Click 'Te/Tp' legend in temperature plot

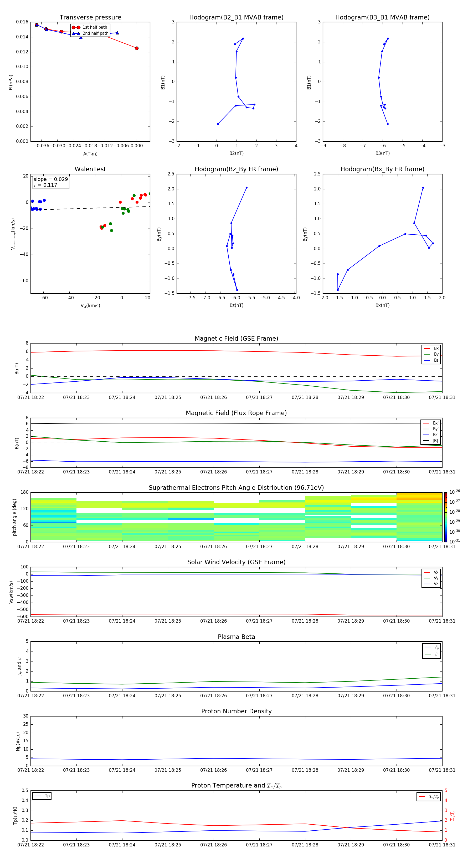(429, 796)
